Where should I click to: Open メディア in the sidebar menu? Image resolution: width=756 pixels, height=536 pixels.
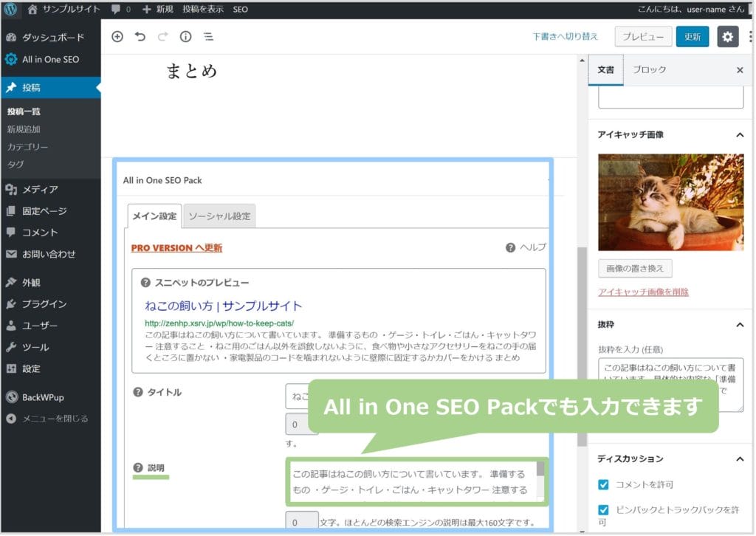tap(40, 189)
